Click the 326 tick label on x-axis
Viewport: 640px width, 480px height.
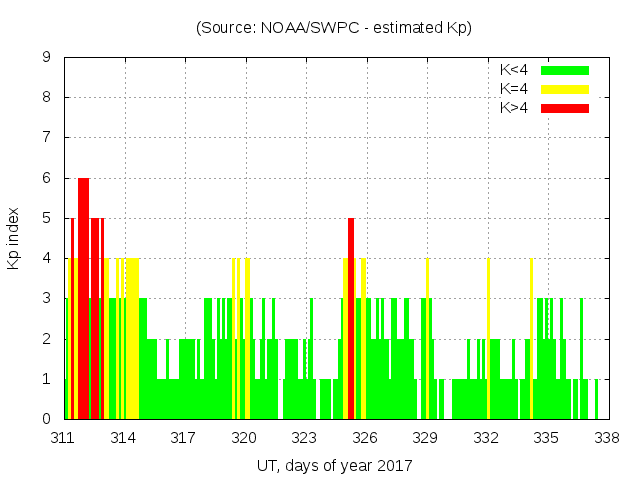pyautogui.click(x=365, y=437)
